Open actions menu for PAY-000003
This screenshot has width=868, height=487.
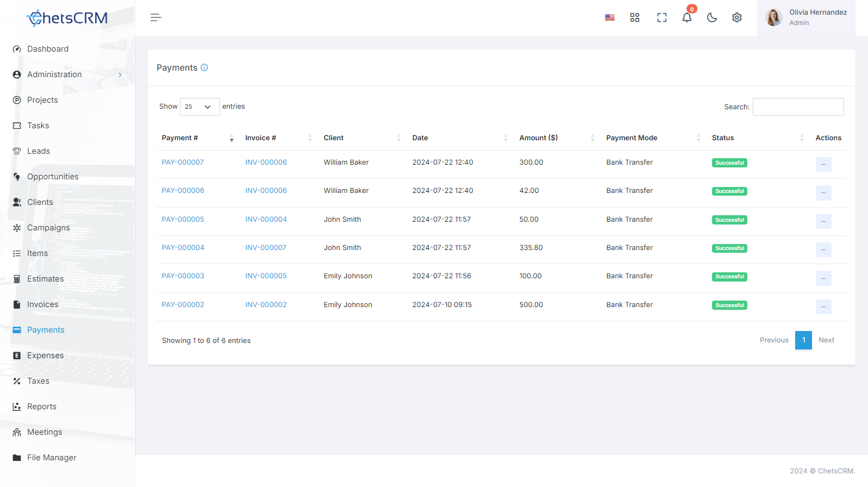click(x=823, y=278)
